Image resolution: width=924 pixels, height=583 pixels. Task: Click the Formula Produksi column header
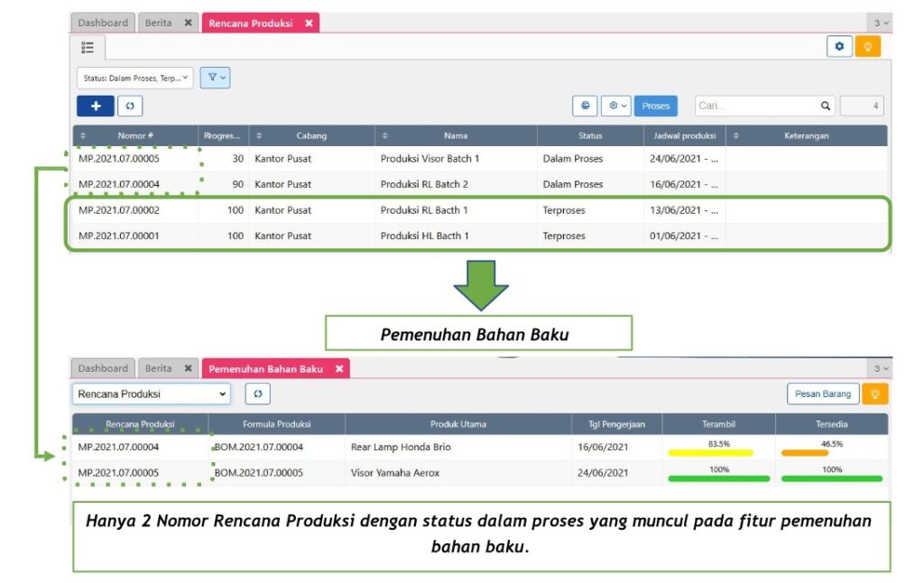click(x=276, y=424)
